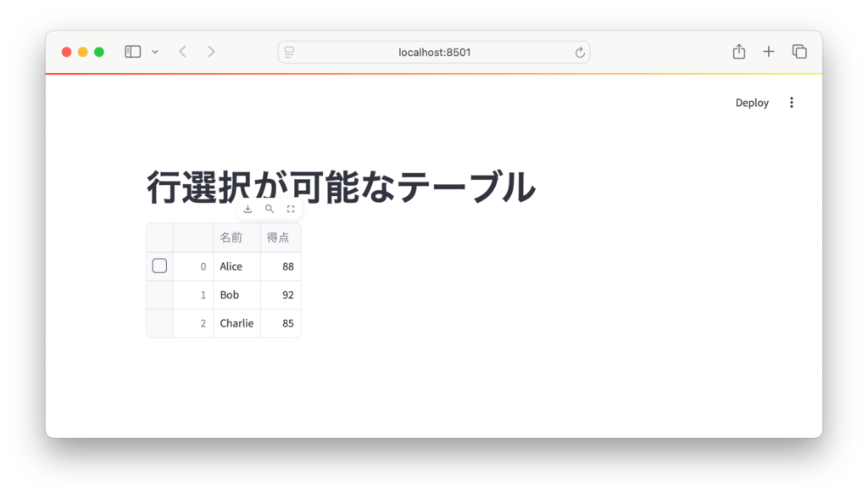868x498 pixels.
Task: Tick the checkbox for the Alice row
Action: pyautogui.click(x=159, y=266)
